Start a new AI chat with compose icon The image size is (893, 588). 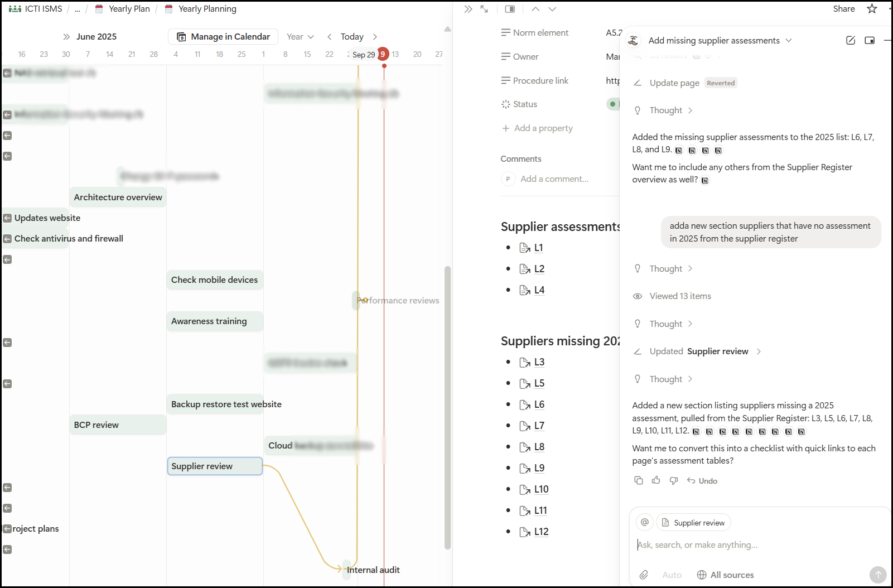tap(851, 40)
